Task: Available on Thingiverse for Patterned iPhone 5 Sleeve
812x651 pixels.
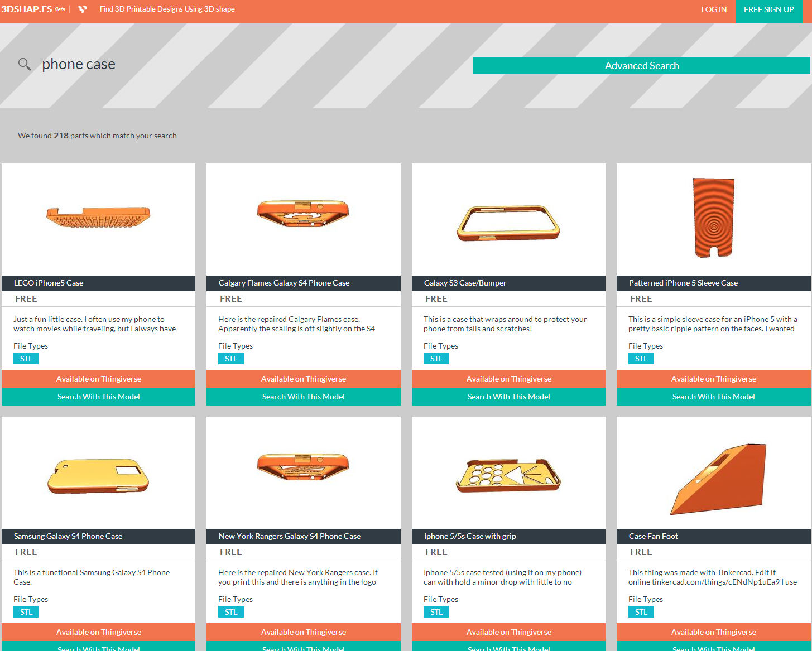Action: point(713,379)
